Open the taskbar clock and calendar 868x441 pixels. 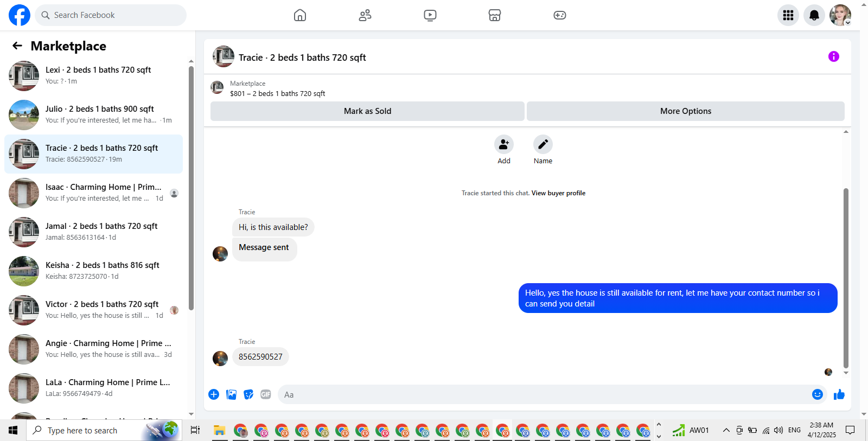tap(821, 430)
